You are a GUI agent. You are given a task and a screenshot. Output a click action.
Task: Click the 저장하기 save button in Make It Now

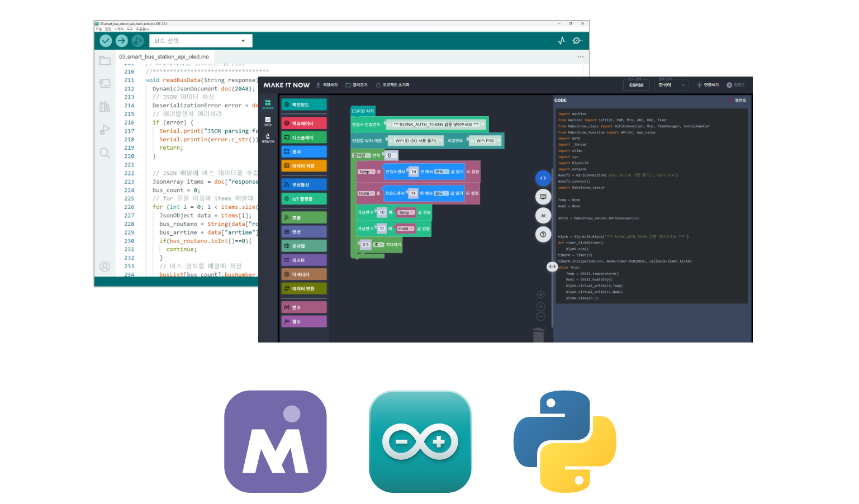pyautogui.click(x=327, y=85)
